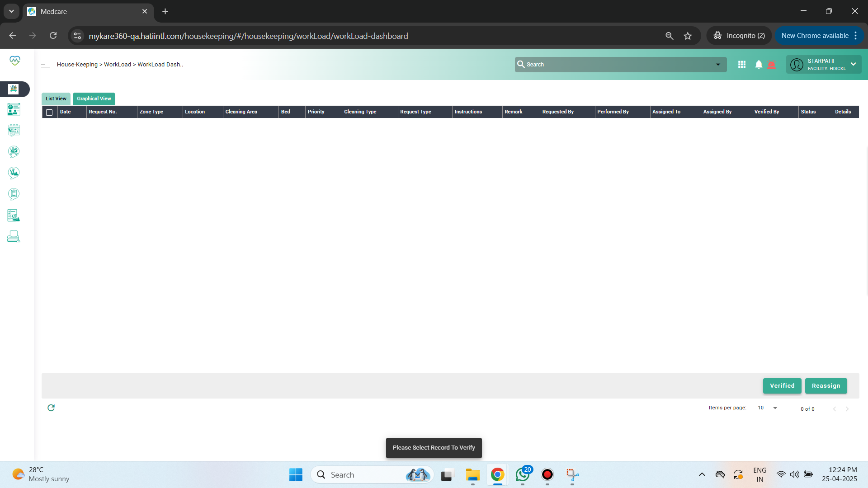Click the Medcare heart logo icon
The height and width of the screenshot is (488, 868).
(15, 61)
